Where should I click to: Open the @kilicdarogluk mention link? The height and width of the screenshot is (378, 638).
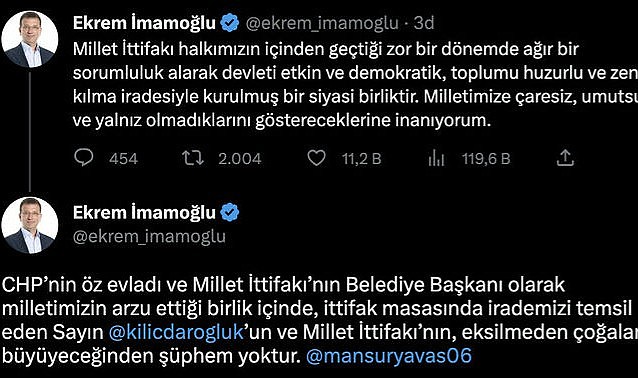coord(176,332)
